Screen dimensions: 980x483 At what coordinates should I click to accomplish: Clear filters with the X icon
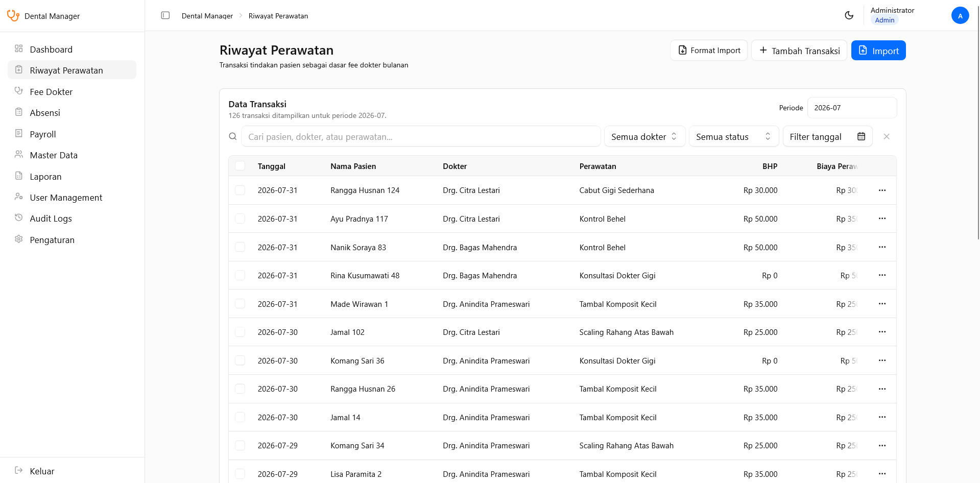pos(887,136)
